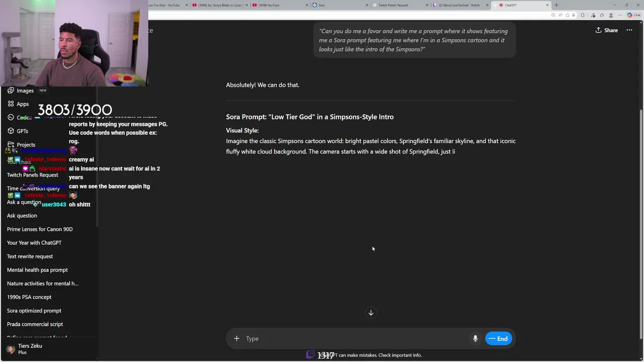
Task: Open browser Settings and more menu
Action: pos(620,15)
